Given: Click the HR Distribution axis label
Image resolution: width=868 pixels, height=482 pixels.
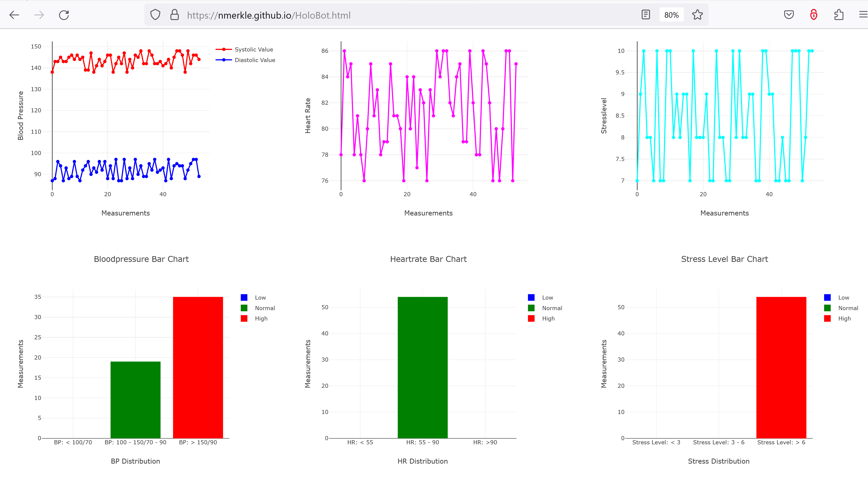Looking at the screenshot, I should point(423,461).
